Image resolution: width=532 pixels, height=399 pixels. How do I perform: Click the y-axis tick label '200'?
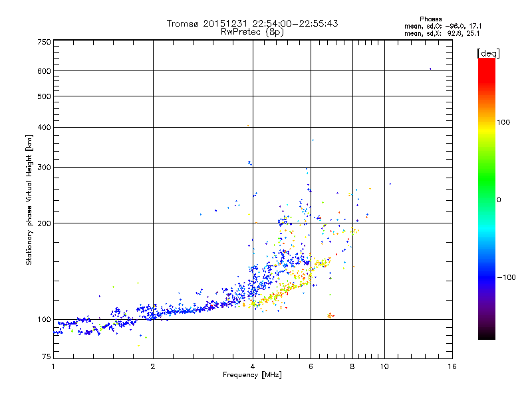click(44, 223)
